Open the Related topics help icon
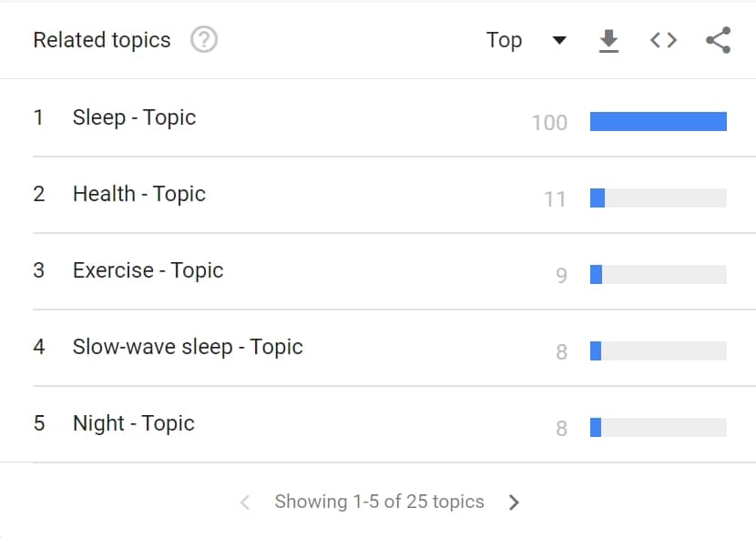 click(x=204, y=40)
